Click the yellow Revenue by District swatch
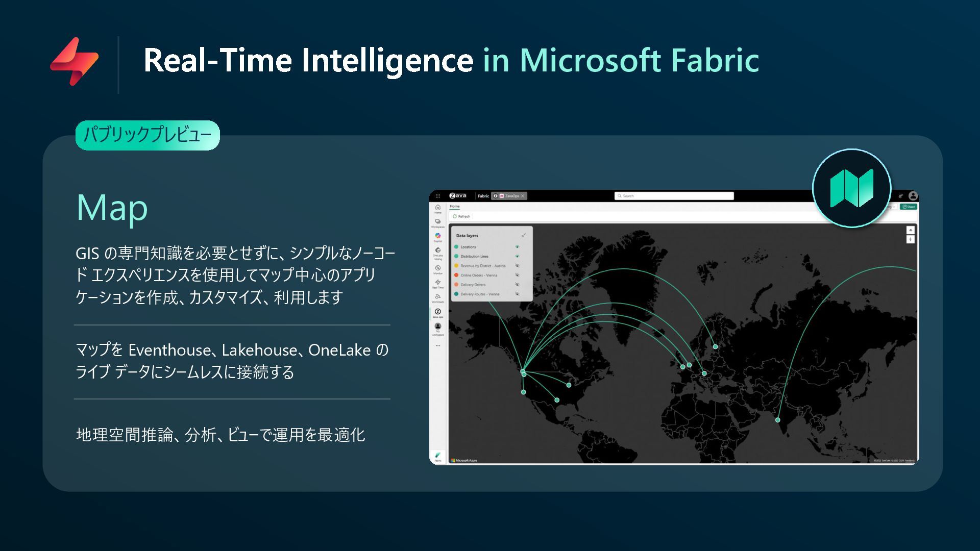Viewport: 980px width, 551px height. pos(456,266)
